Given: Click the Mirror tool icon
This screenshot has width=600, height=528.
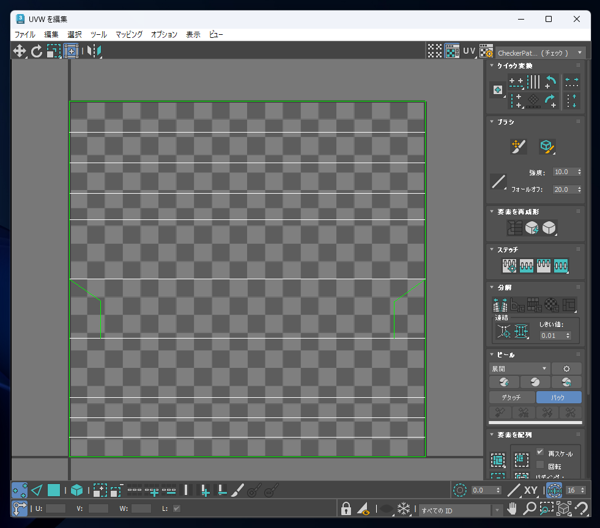Looking at the screenshot, I should pyautogui.click(x=94, y=51).
